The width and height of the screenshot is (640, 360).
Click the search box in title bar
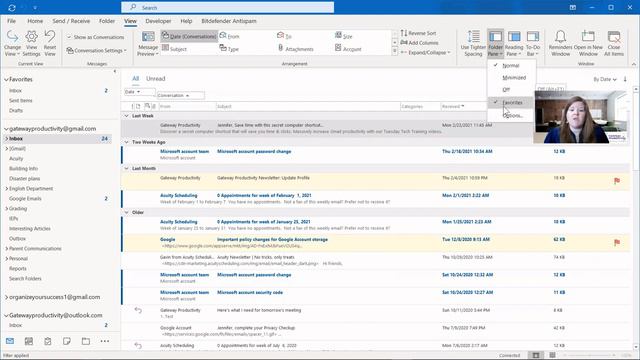point(227,7)
